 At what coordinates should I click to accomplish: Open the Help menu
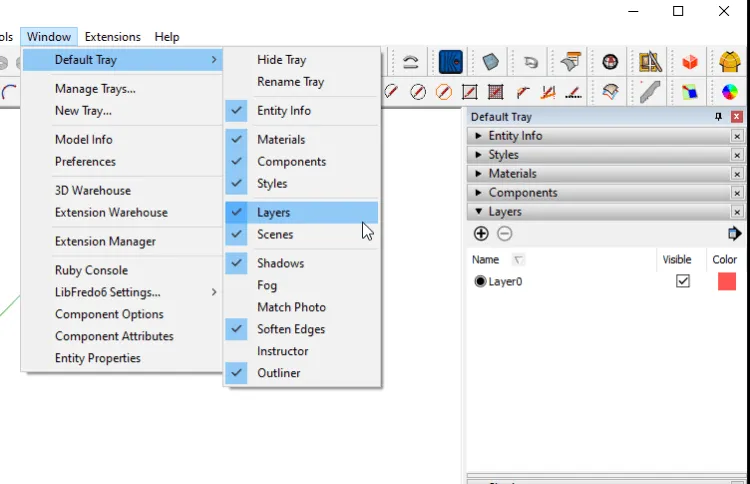point(167,37)
